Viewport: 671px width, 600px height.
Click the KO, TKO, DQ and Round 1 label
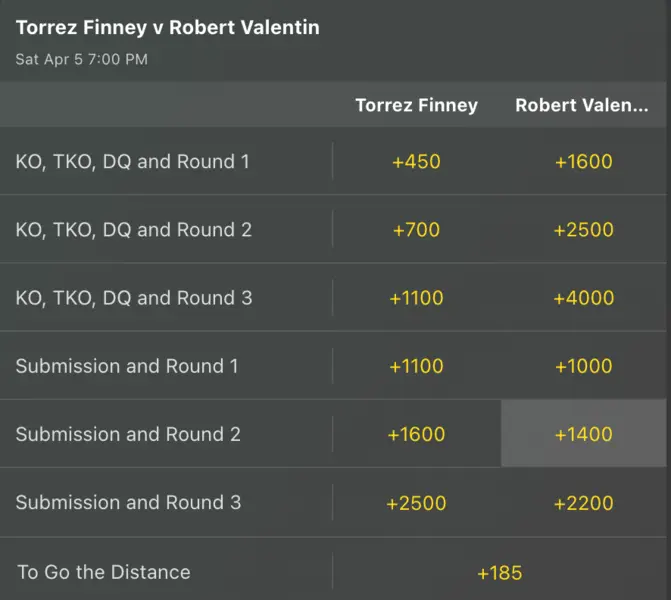[x=132, y=161]
